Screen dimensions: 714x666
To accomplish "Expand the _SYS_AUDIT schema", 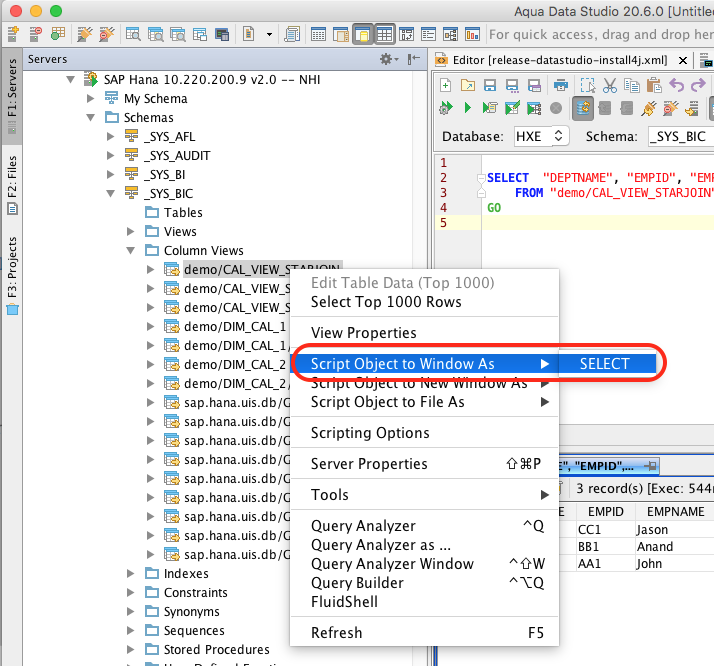I will 111,156.
